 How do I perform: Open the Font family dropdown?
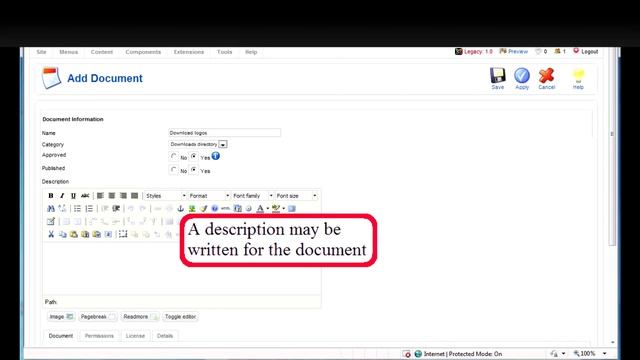click(252, 196)
